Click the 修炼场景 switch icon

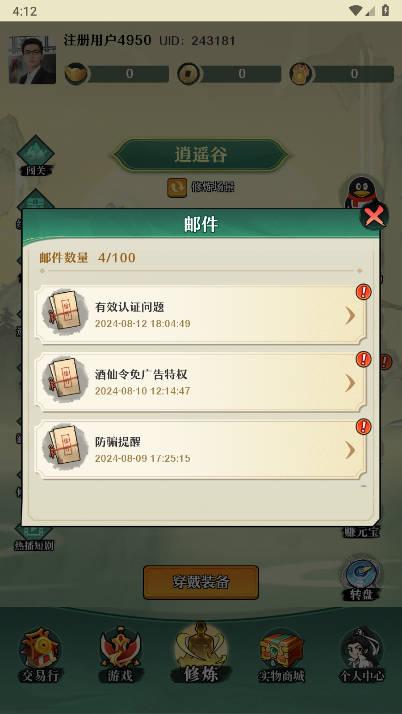click(177, 188)
